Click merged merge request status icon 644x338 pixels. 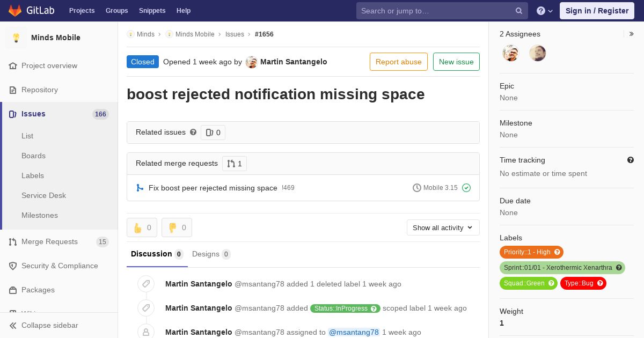pos(140,188)
